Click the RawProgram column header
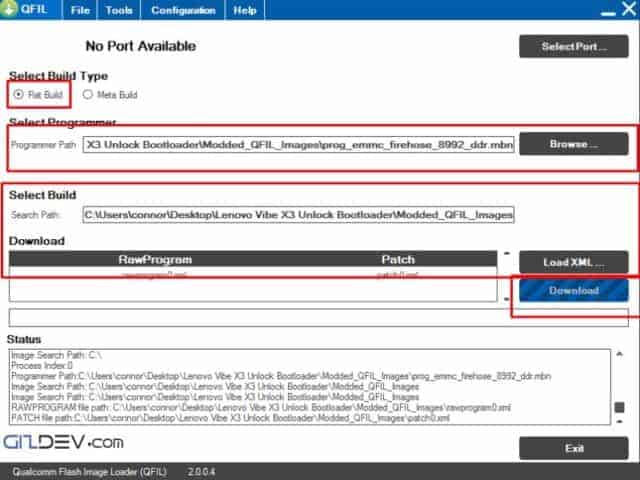Image resolution: width=640 pixels, height=480 pixels. pos(155,259)
